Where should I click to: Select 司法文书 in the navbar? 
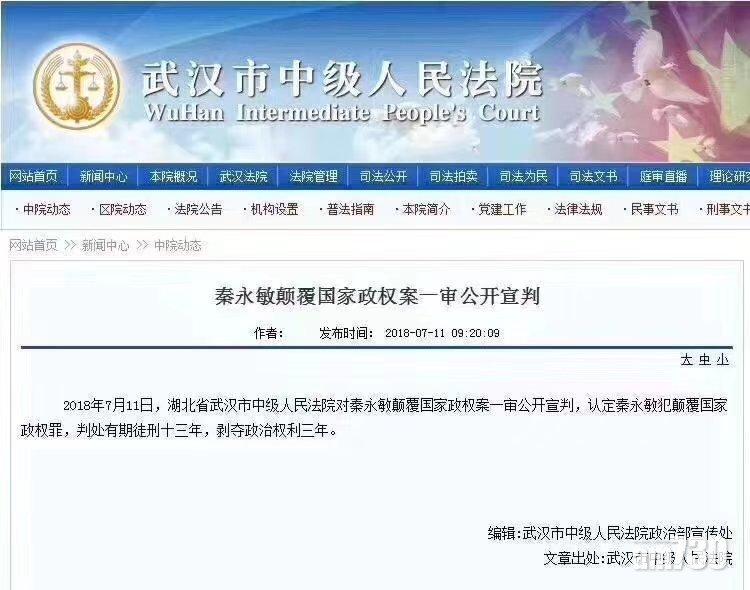(x=593, y=177)
